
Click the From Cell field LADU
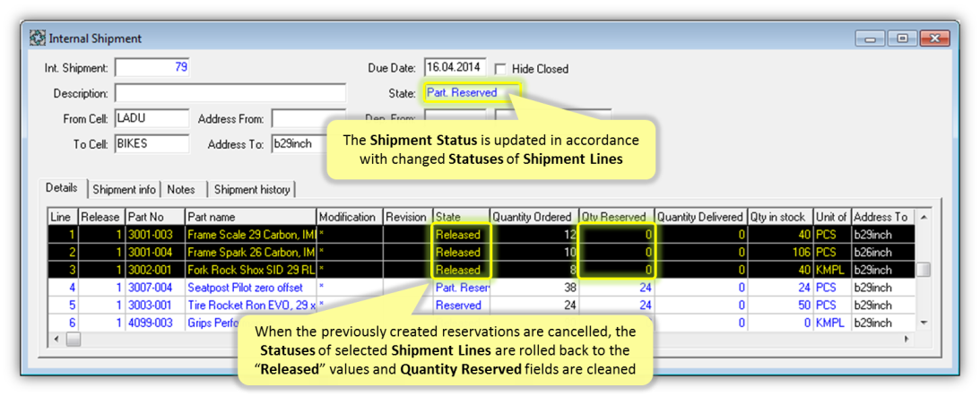coord(152,118)
